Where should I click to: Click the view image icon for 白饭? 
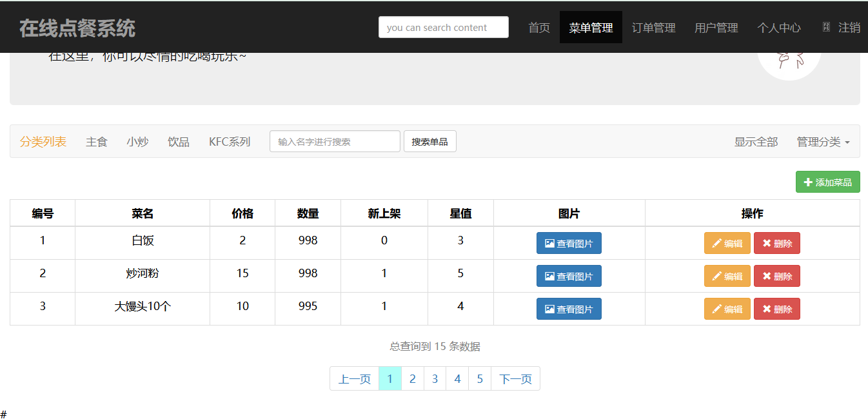(x=549, y=243)
